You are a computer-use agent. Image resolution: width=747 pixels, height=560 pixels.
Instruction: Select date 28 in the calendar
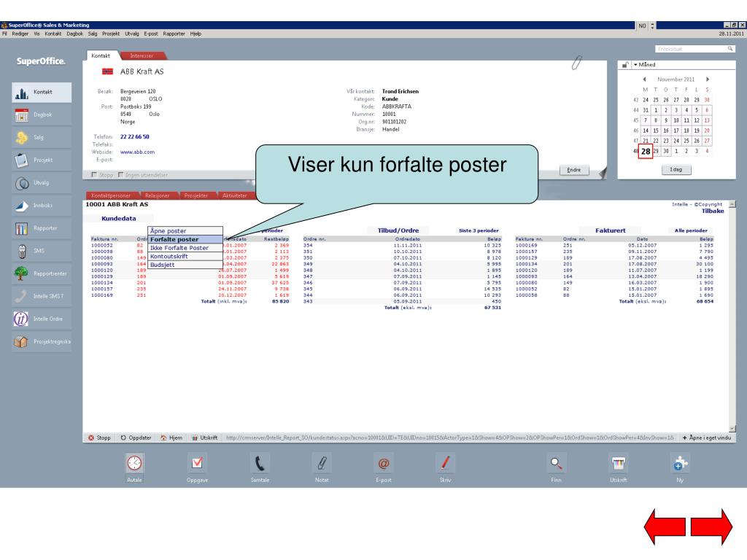tap(646, 152)
